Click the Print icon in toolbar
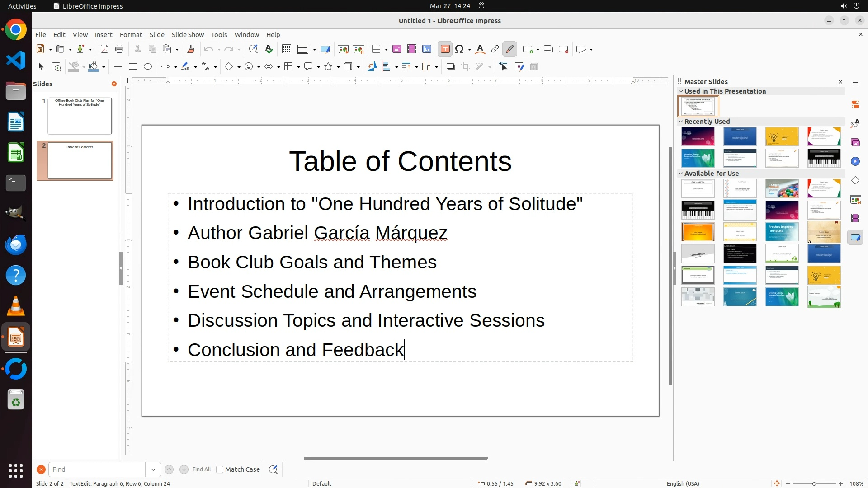Viewport: 868px width, 488px height. click(x=119, y=49)
